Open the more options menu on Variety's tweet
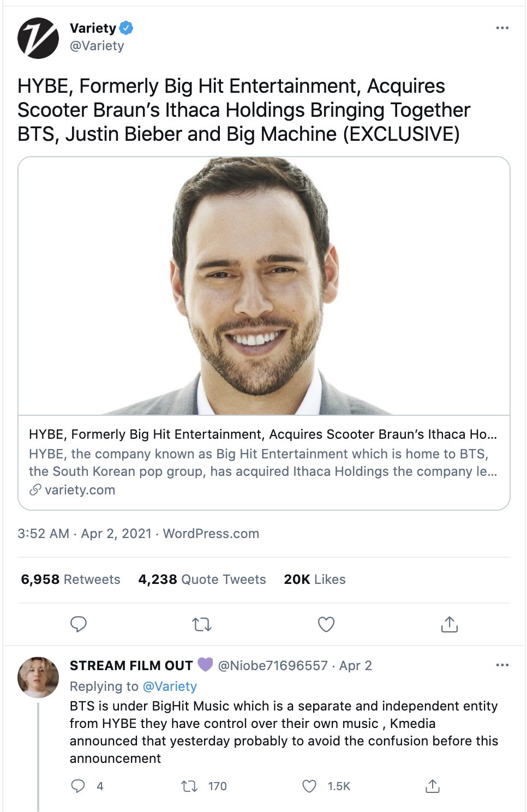Viewport: 527px width, 812px height. tap(502, 28)
